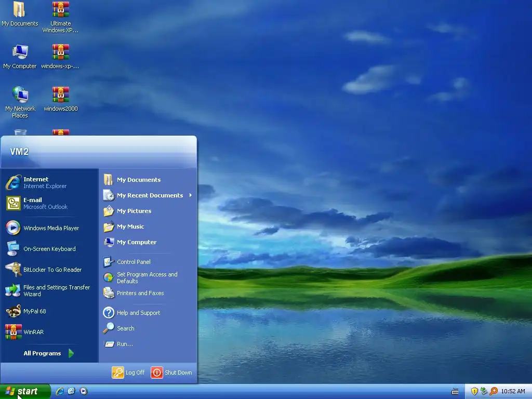Open Control Panel
Image resolution: width=532 pixels, height=399 pixels.
pos(148,262)
